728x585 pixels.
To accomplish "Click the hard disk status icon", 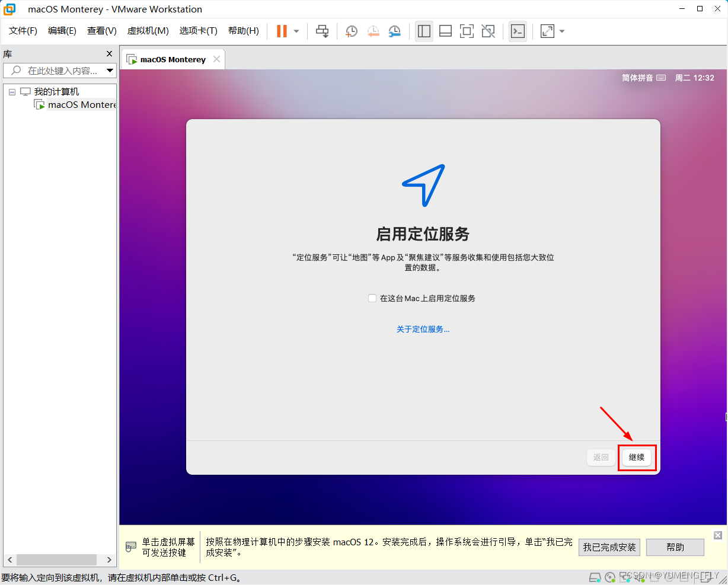I will tap(595, 577).
